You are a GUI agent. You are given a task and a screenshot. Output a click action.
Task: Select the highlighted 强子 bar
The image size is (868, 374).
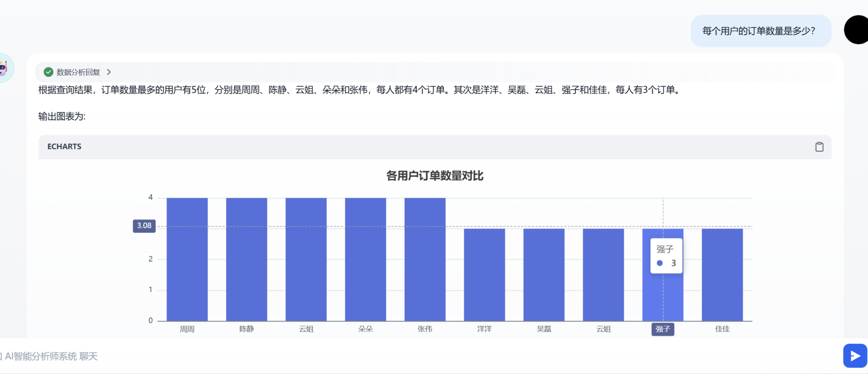[663, 296]
